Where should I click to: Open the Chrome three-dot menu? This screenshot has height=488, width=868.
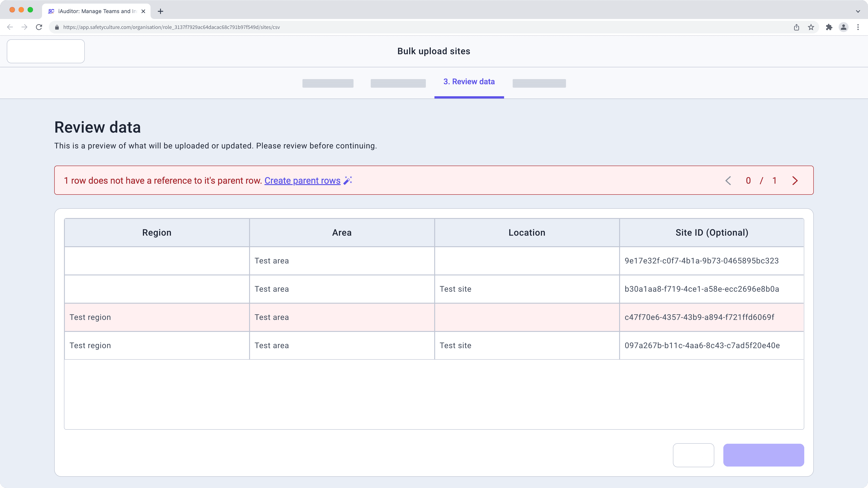click(858, 27)
